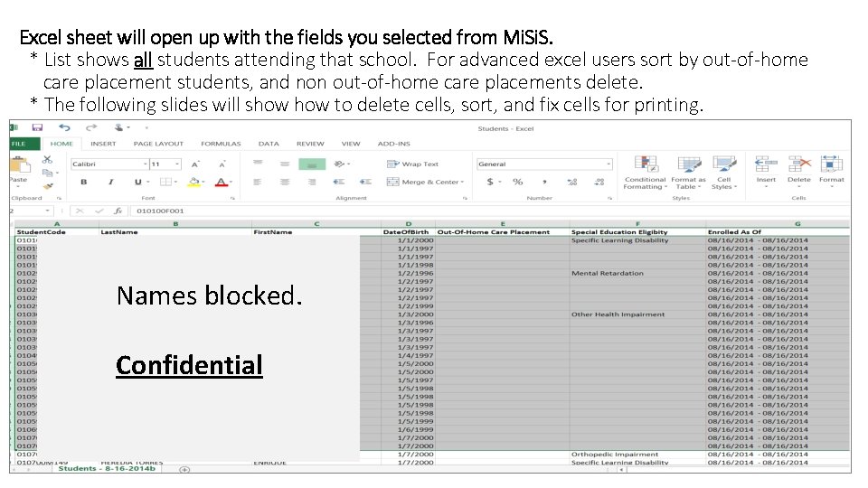The height and width of the screenshot is (488, 868).
Task: Align text to the left
Action: [258, 182]
